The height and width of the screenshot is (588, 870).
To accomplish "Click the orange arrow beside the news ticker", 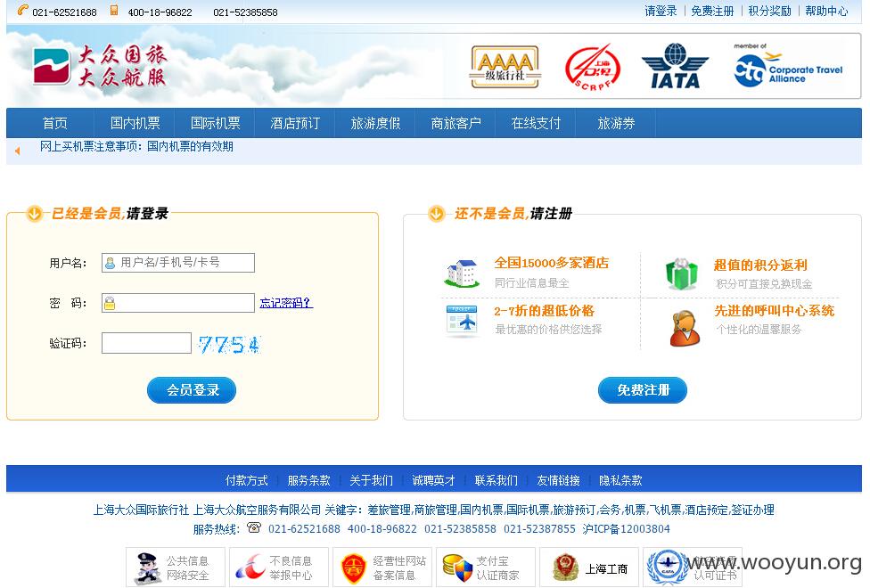I will point(18,151).
